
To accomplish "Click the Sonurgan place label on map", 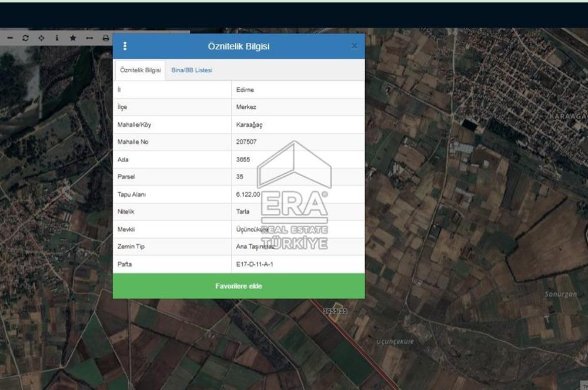I will [x=560, y=294].
